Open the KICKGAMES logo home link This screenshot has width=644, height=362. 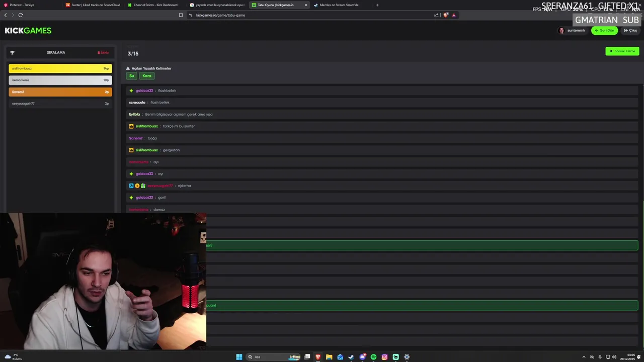pos(28,31)
